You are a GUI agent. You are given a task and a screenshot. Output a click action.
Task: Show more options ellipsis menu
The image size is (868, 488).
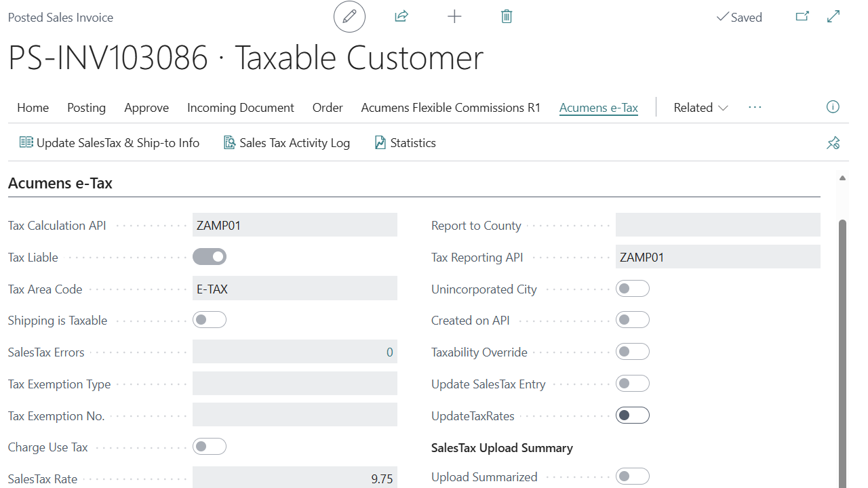point(755,107)
